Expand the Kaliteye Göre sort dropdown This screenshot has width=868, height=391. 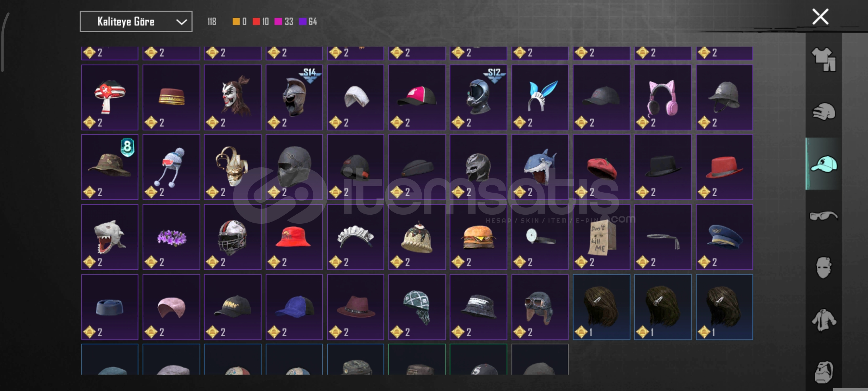(x=136, y=22)
